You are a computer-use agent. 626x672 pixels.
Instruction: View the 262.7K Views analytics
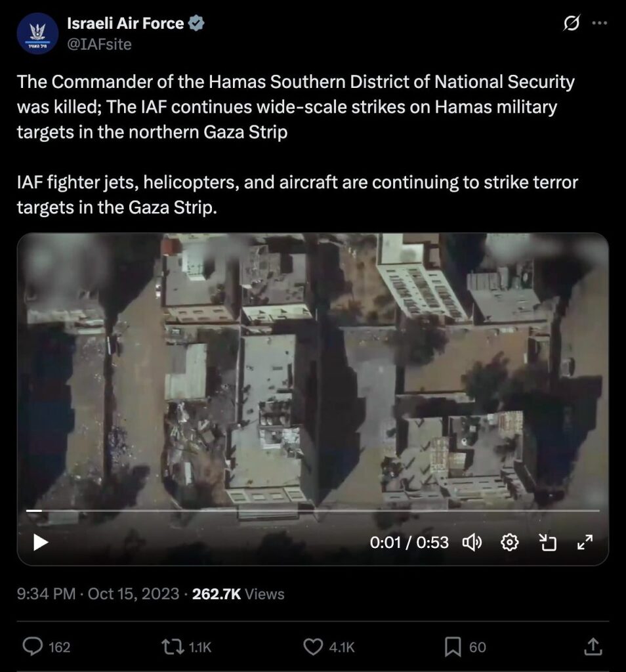(x=238, y=593)
